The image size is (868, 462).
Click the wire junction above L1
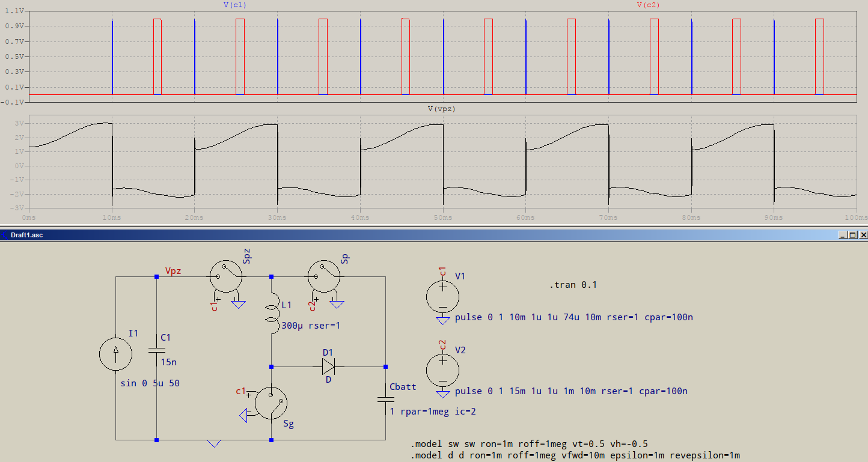point(272,276)
